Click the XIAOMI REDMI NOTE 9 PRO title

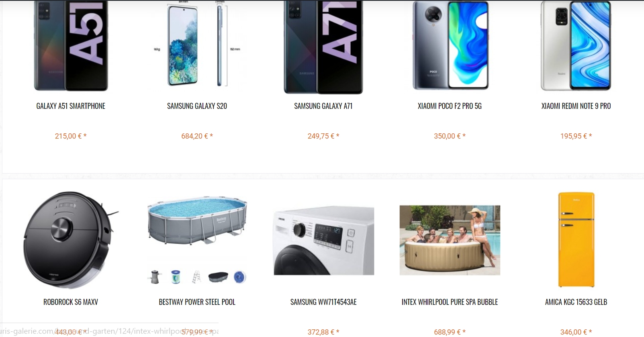coord(576,106)
